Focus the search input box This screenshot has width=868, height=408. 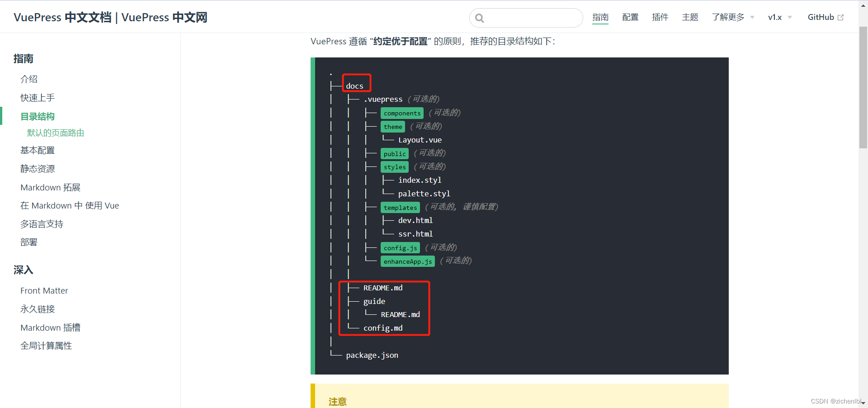(x=526, y=18)
